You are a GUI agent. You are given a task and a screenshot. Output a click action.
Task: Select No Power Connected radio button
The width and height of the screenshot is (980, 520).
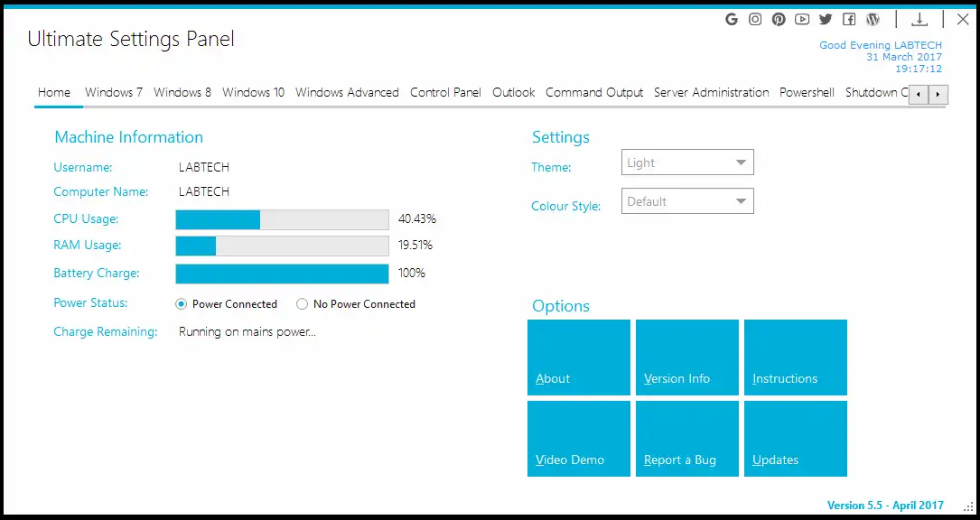pyautogui.click(x=302, y=304)
